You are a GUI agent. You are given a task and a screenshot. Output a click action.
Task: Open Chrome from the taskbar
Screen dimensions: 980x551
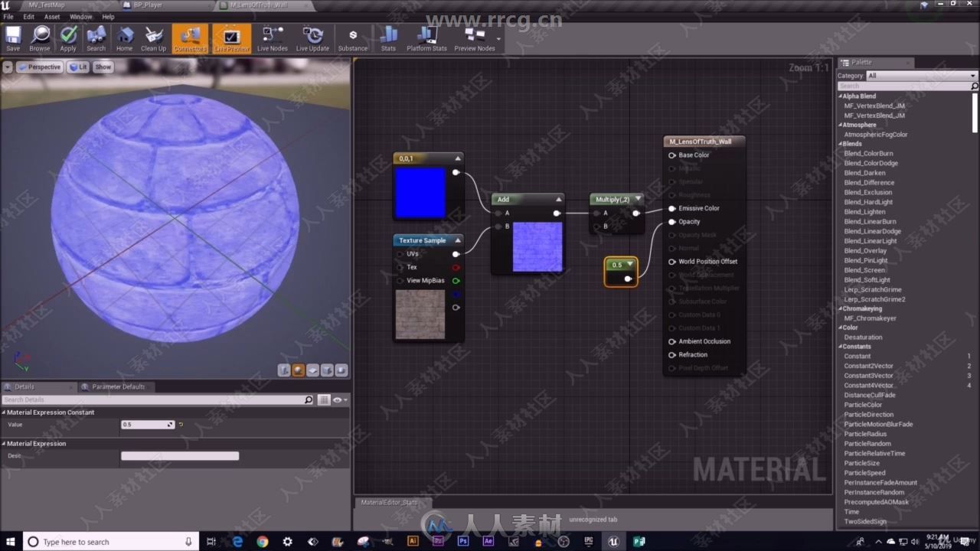(x=263, y=541)
